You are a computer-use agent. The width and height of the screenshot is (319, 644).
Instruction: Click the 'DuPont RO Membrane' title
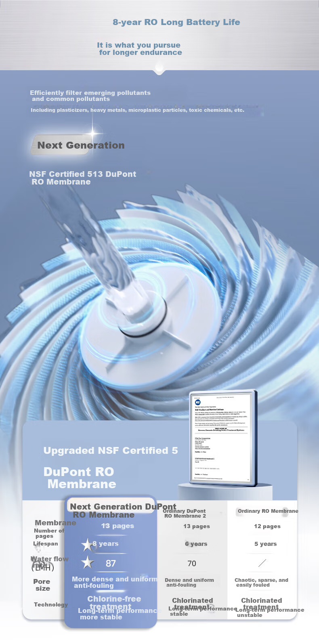pyautogui.click(x=80, y=478)
